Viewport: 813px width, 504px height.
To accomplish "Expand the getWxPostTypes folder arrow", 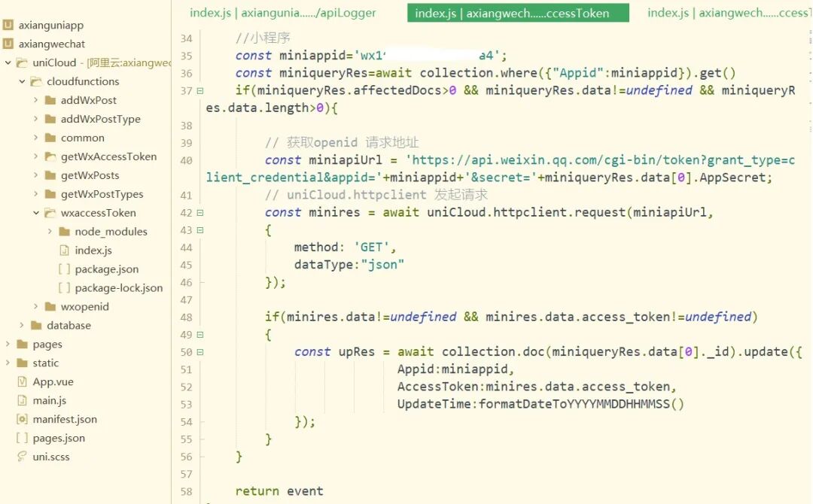I will 36,194.
